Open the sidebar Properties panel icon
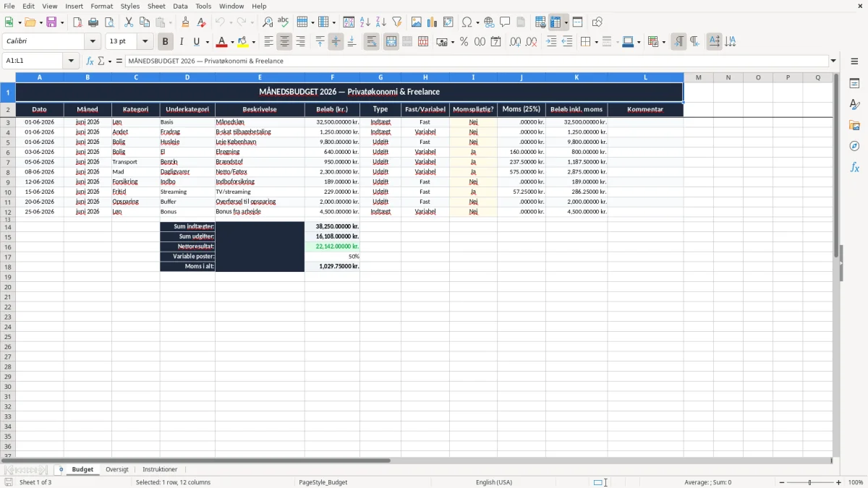The image size is (868, 488). pos(854,83)
